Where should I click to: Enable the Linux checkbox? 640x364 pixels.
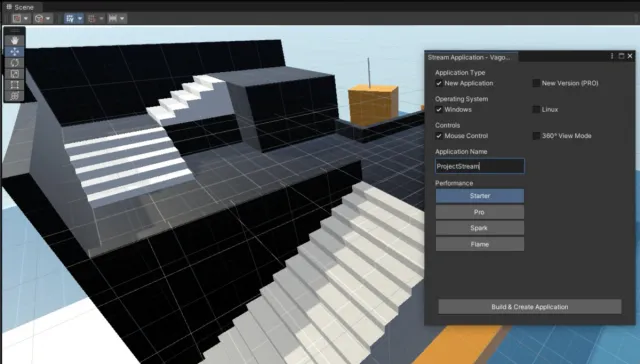point(536,109)
